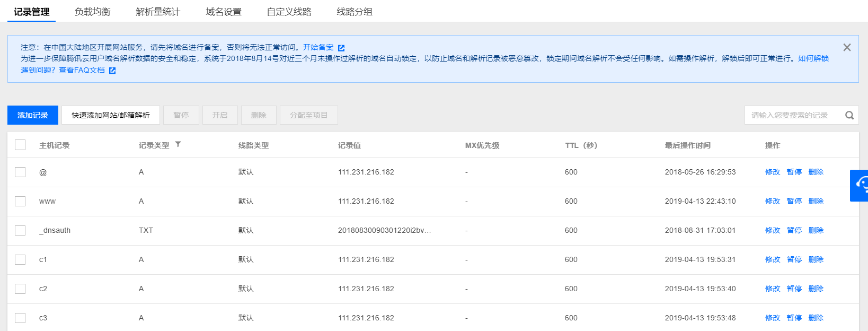This screenshot has width=868, height=331.
Task: Click 暂停 for the _dnsauth record
Action: 794,230
